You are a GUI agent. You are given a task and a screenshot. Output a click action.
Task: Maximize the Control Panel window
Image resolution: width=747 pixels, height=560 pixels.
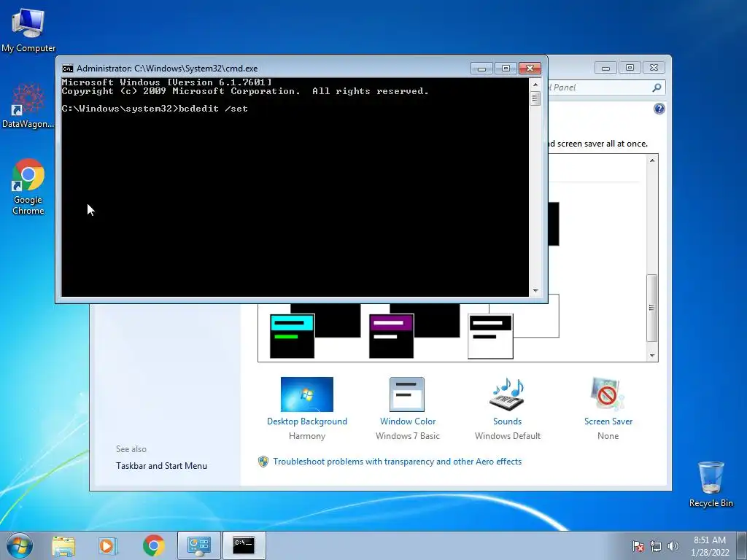tap(630, 68)
